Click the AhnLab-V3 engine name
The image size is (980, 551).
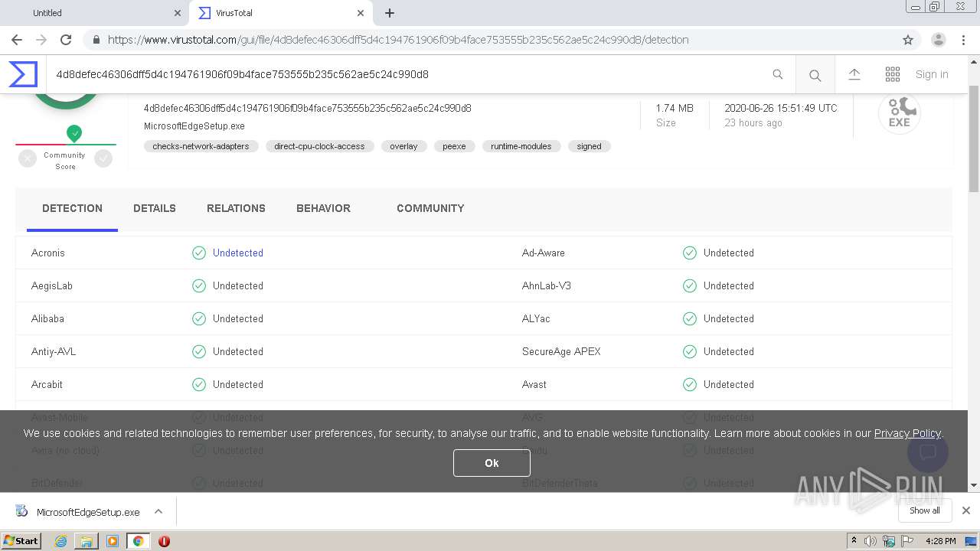click(547, 285)
